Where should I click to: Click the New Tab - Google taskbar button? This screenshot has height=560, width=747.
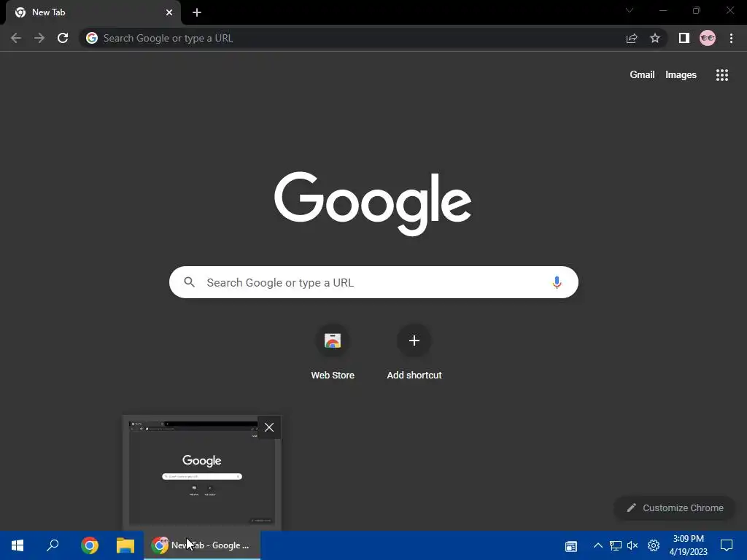pos(202,545)
